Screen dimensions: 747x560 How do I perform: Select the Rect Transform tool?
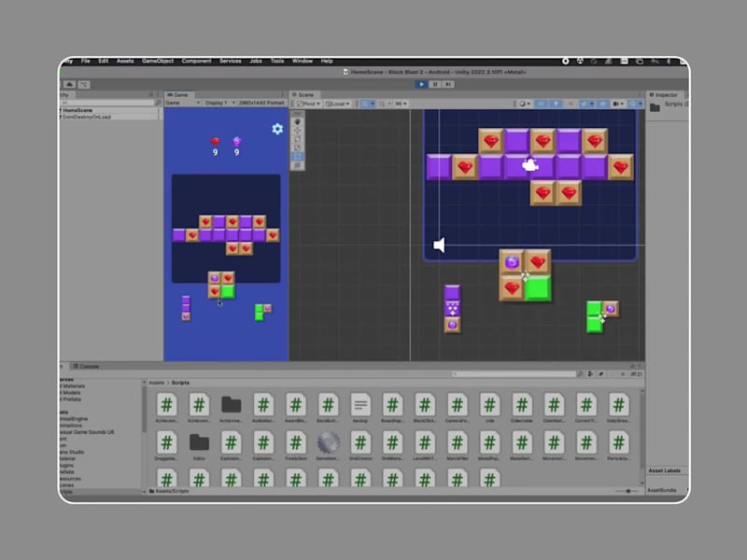pos(298,156)
